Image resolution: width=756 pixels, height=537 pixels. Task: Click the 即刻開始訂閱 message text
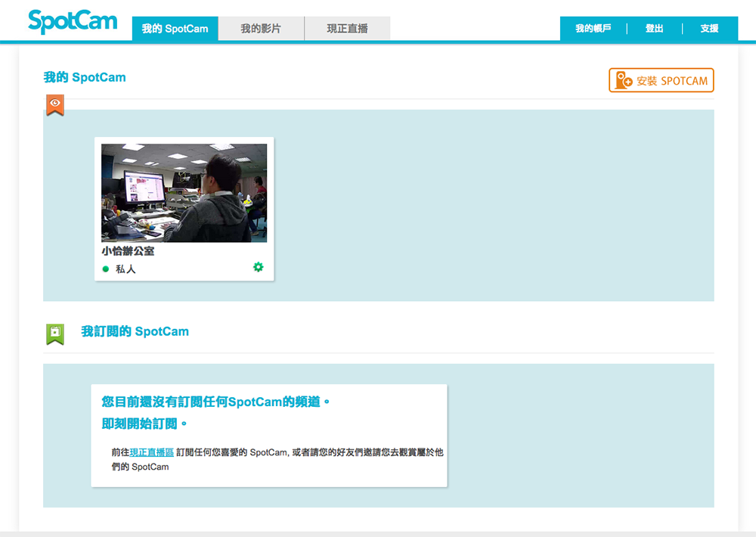point(144,423)
